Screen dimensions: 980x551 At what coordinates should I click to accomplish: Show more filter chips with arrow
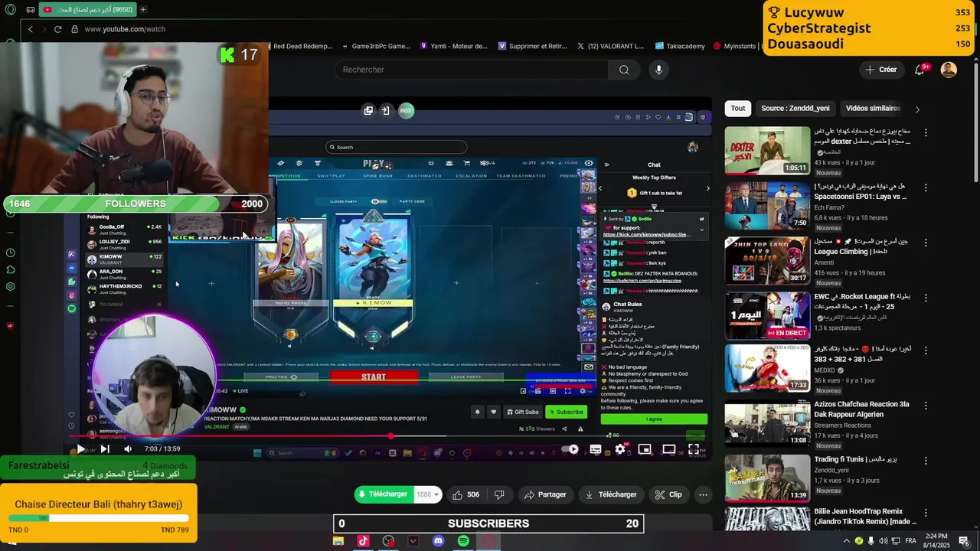pyautogui.click(x=917, y=109)
